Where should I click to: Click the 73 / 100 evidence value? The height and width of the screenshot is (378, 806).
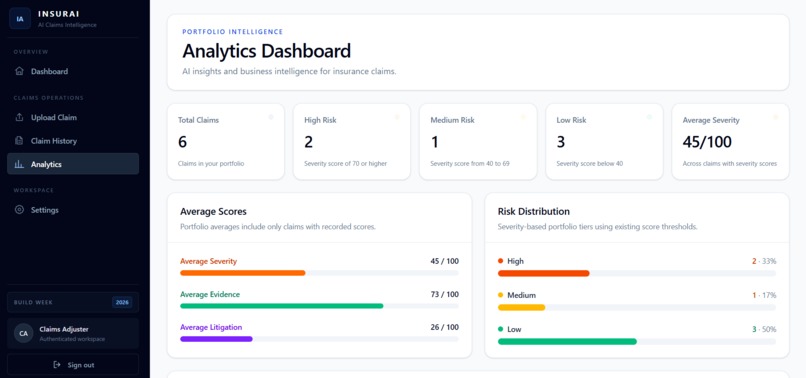(445, 294)
